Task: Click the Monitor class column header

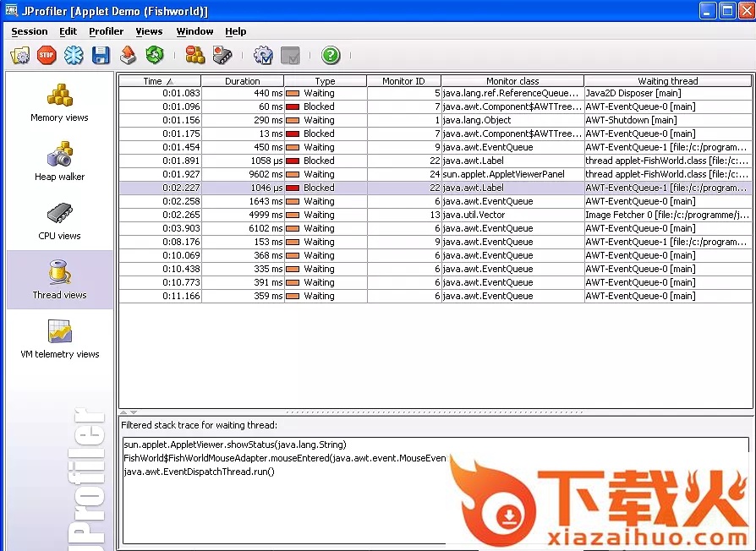Action: [x=512, y=81]
